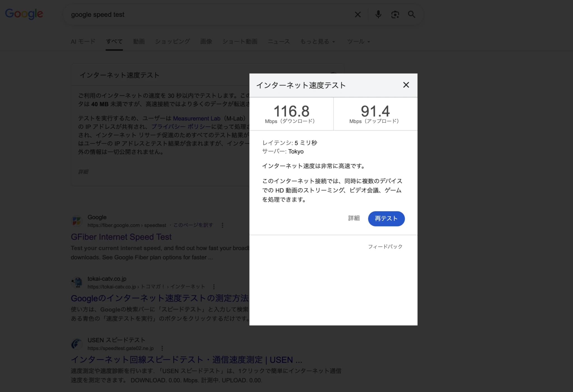Open search by image camera icon
This screenshot has width=573, height=392.
point(395,15)
